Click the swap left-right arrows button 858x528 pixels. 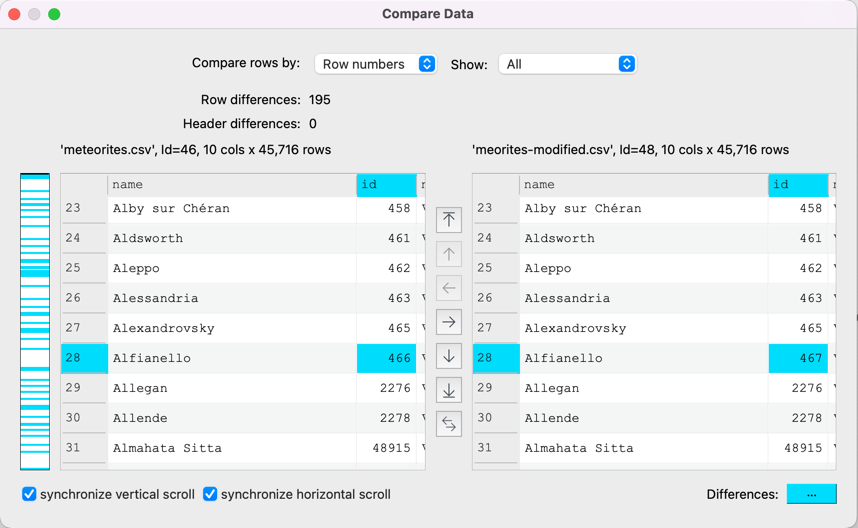click(449, 424)
